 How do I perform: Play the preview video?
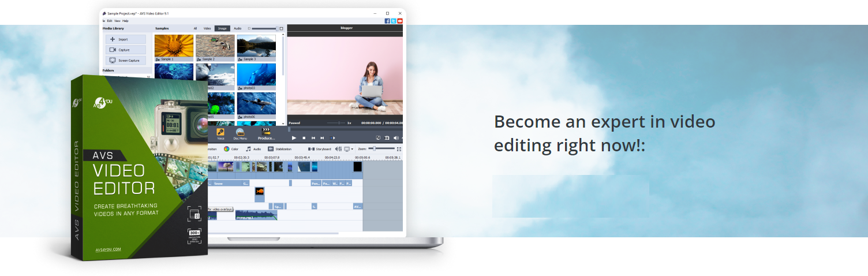pyautogui.click(x=294, y=138)
